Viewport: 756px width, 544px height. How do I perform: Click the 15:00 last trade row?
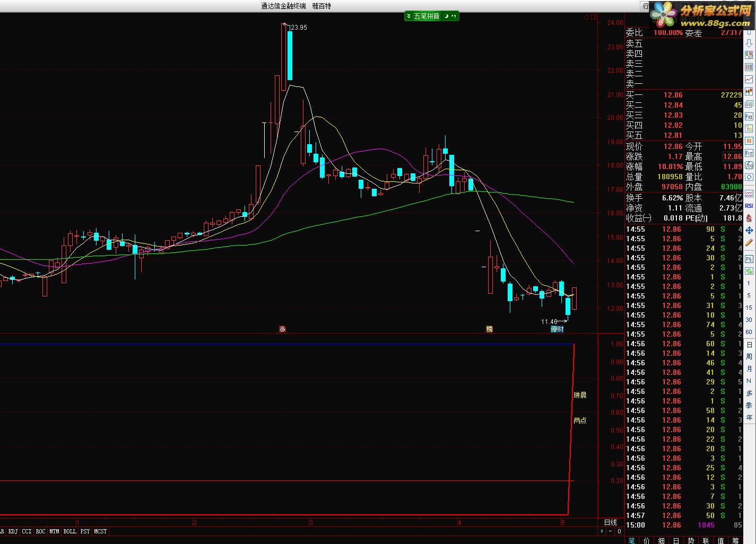(684, 525)
